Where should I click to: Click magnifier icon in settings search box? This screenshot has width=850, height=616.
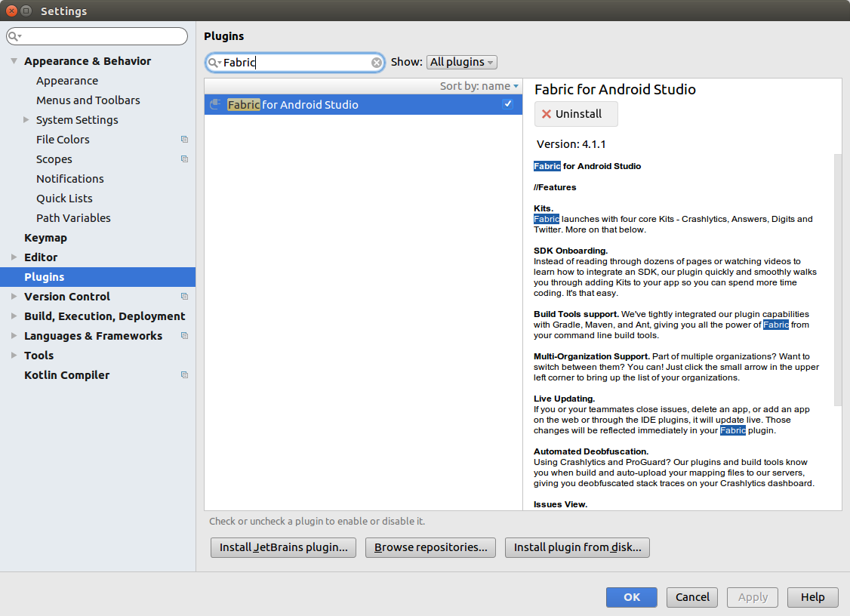14,36
